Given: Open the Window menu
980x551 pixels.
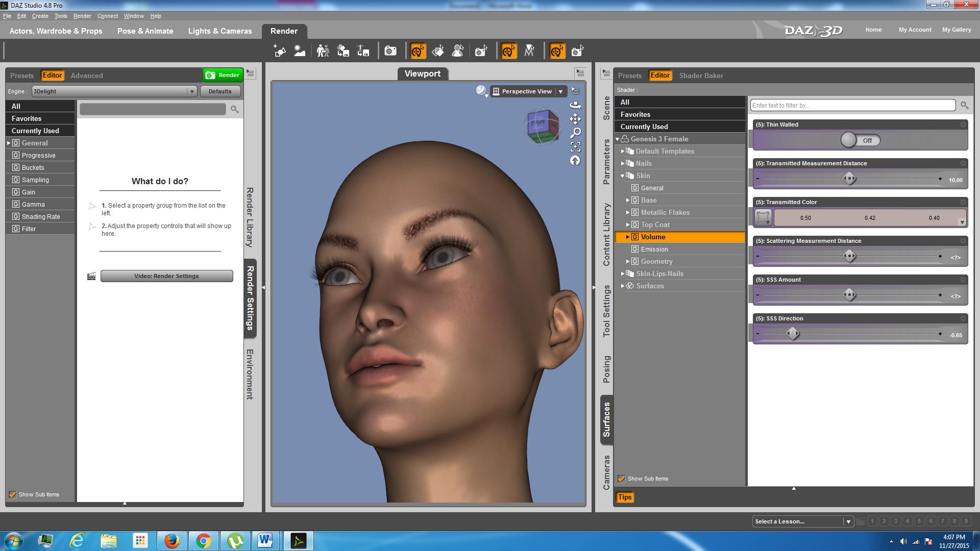Looking at the screenshot, I should (134, 16).
